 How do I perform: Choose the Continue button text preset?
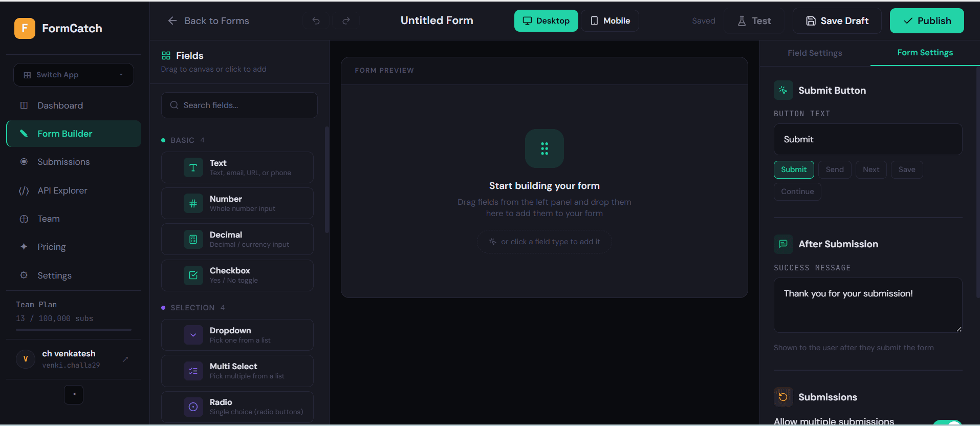pos(797,191)
